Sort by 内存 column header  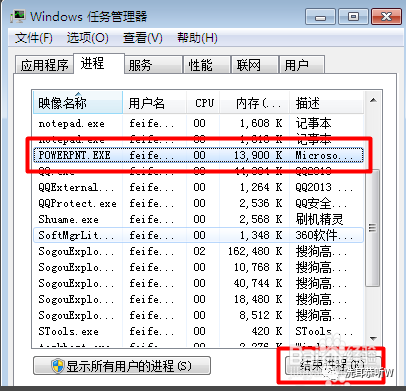coord(255,103)
